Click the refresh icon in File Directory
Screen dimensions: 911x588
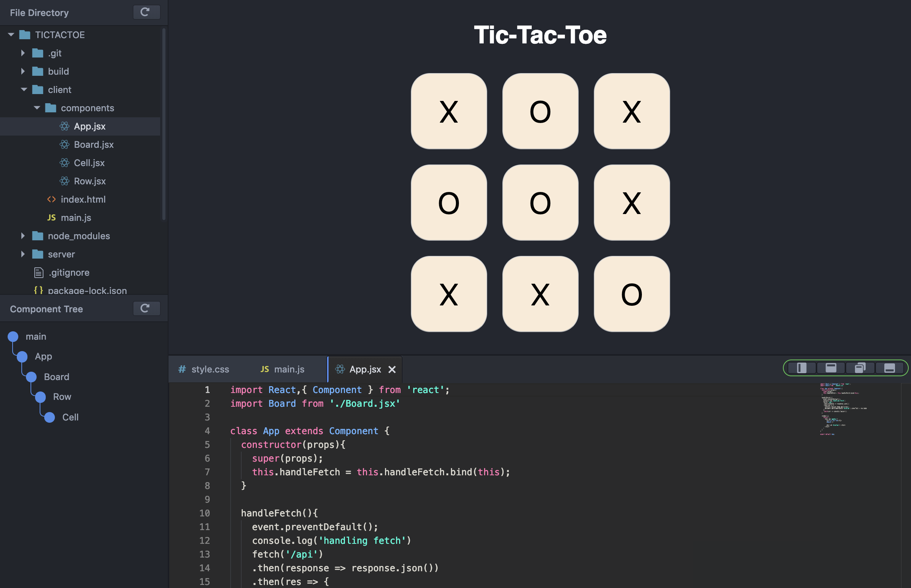(145, 11)
